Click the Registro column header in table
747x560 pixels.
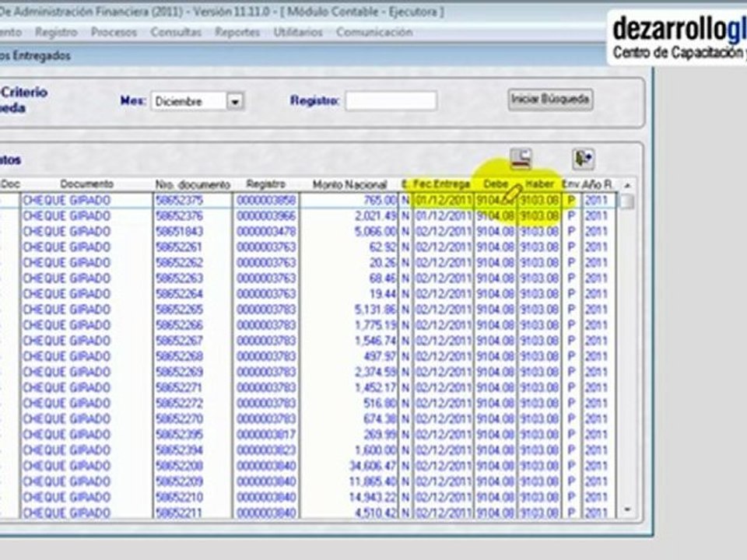point(266,184)
